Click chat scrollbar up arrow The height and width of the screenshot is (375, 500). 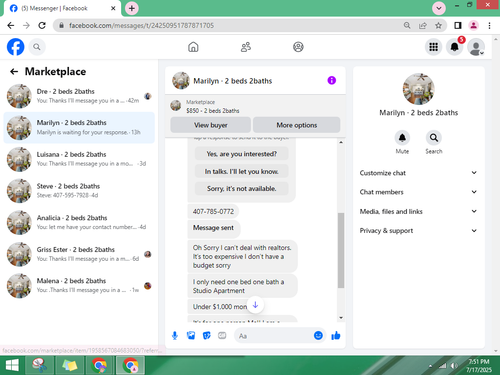point(341,142)
